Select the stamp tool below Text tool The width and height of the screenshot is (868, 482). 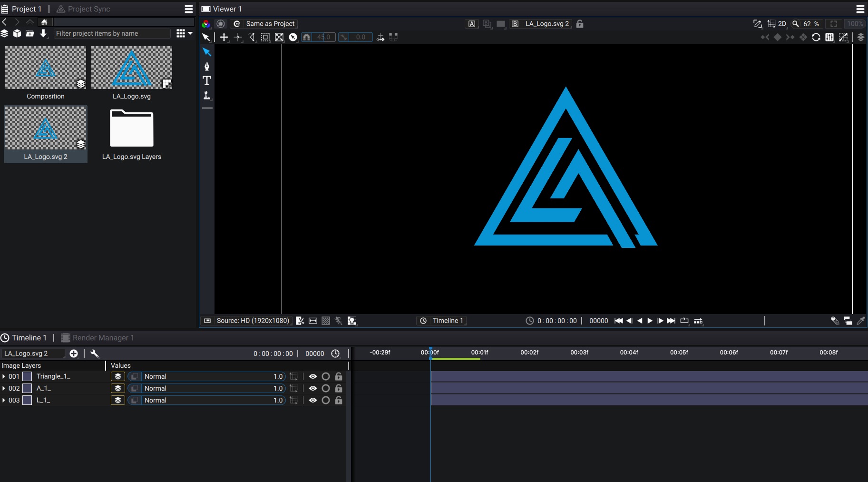click(207, 95)
